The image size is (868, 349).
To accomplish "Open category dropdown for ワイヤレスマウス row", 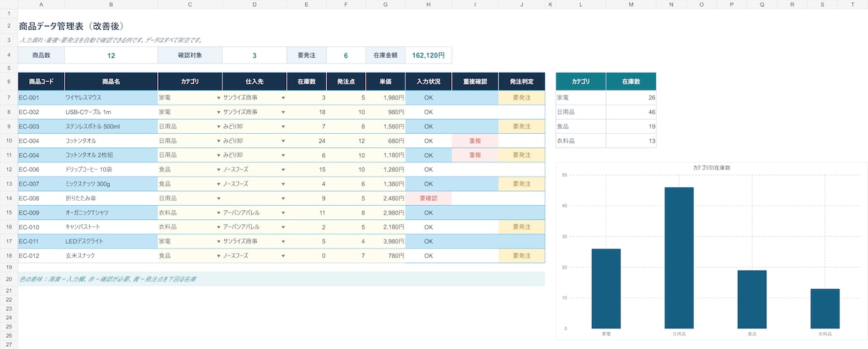I will tap(218, 98).
